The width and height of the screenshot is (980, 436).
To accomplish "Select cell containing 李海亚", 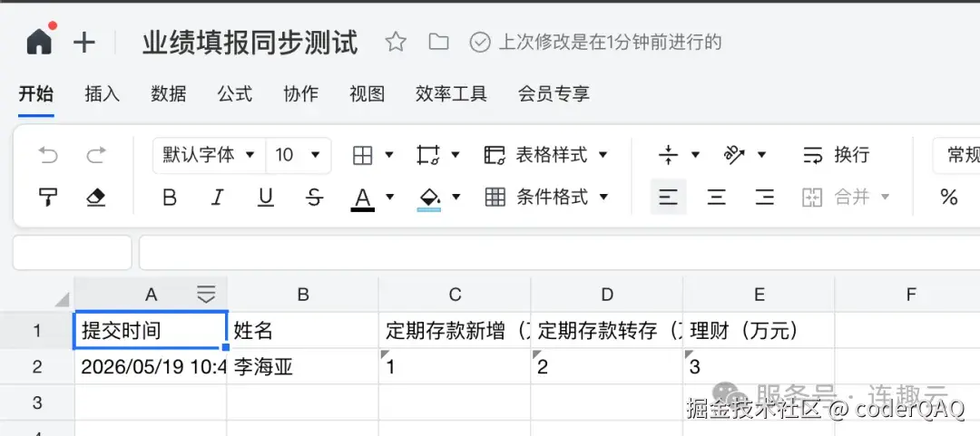I will (303, 367).
